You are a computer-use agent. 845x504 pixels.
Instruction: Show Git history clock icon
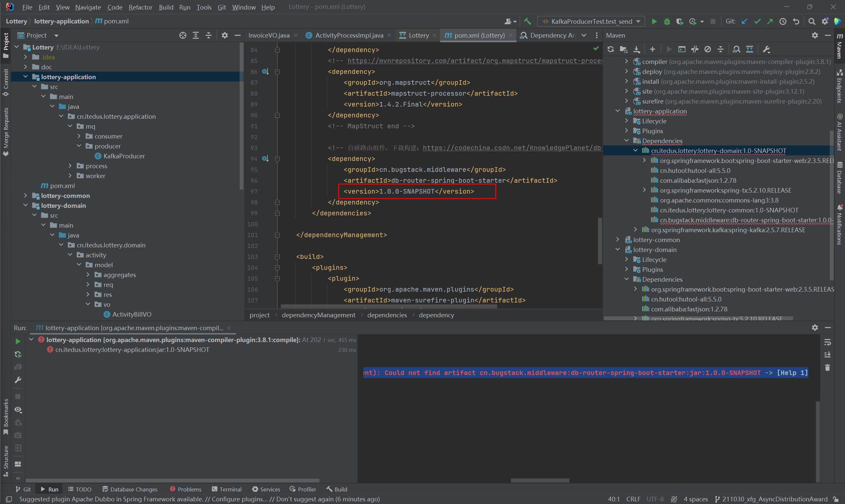pyautogui.click(x=783, y=21)
